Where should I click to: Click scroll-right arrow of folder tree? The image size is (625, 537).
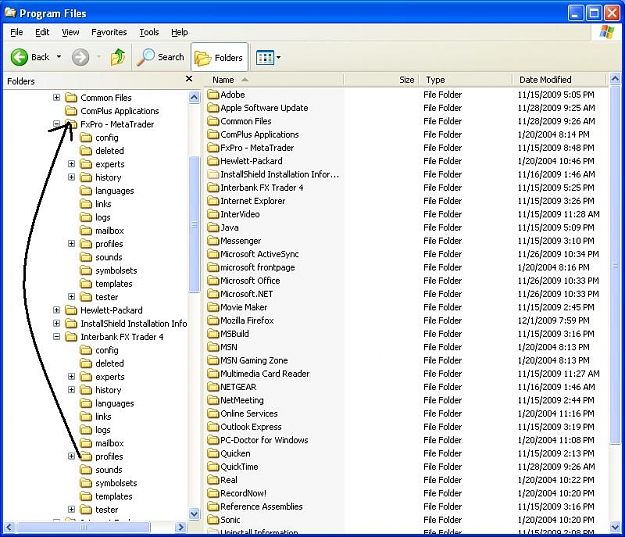(x=181, y=527)
